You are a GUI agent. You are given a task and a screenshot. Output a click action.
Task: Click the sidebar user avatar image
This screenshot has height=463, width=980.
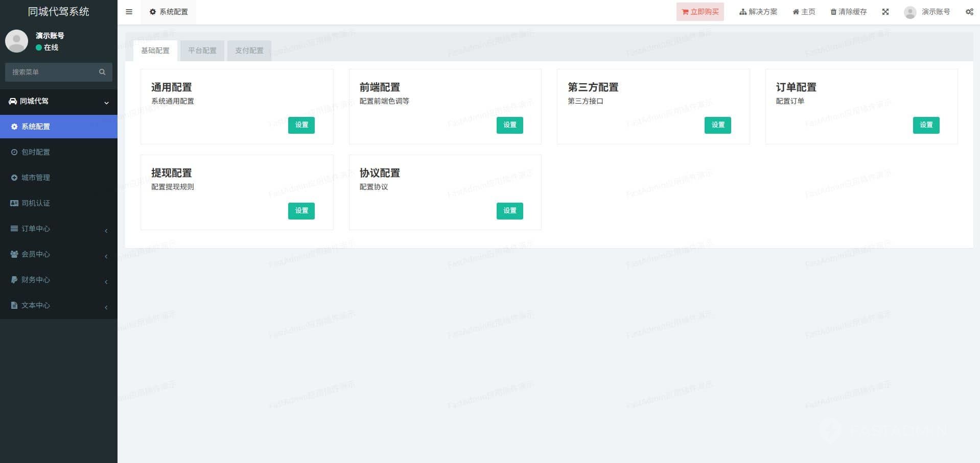16,41
